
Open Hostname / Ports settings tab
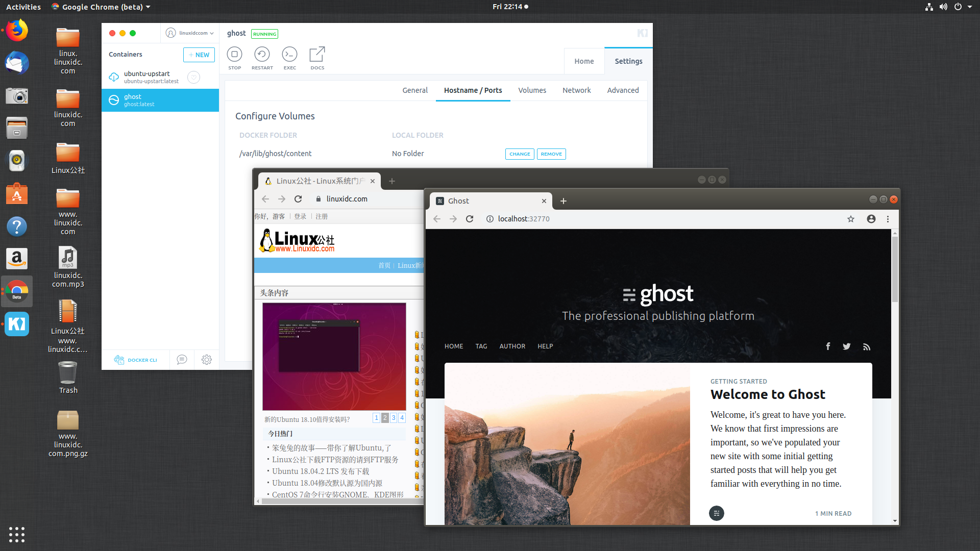coord(473,90)
